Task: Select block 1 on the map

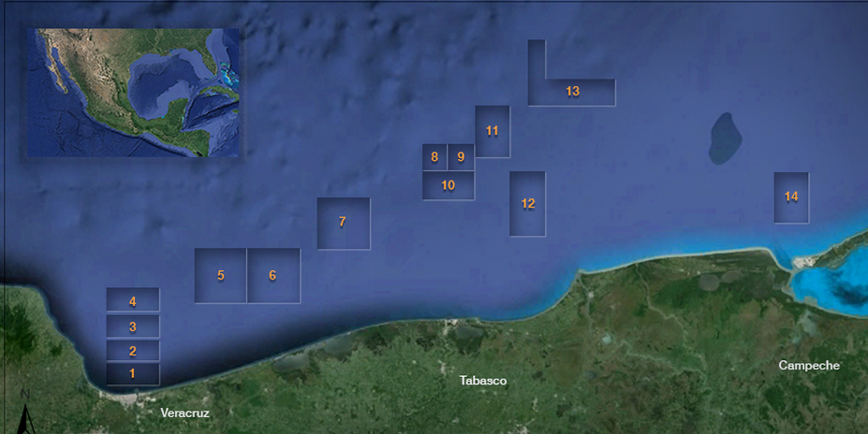Action: pyautogui.click(x=133, y=374)
